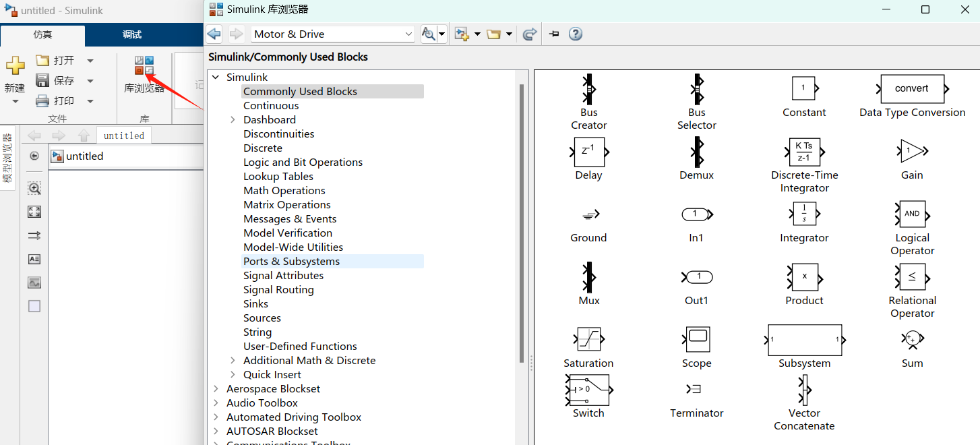Switch to the 仿真 tab

pyautogui.click(x=42, y=35)
